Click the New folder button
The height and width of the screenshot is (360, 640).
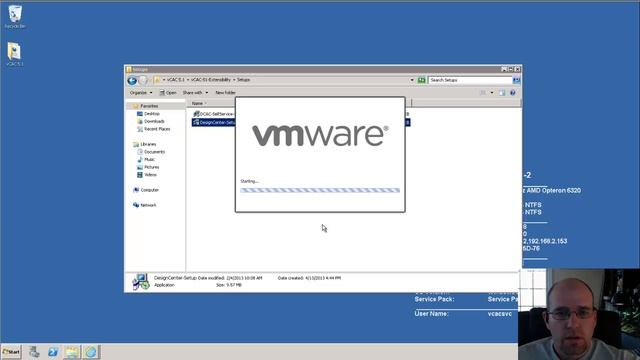tap(225, 93)
